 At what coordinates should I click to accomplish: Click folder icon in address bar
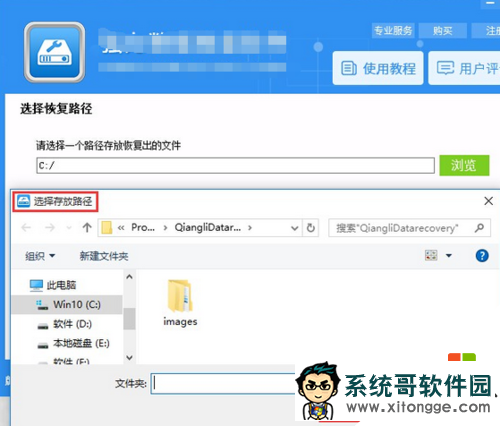coord(106,228)
